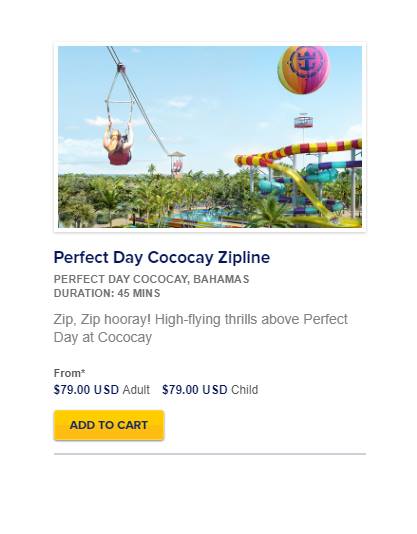Select the Duration: 45 Mins text
Viewport: 417px width, 534px height.
tap(107, 293)
